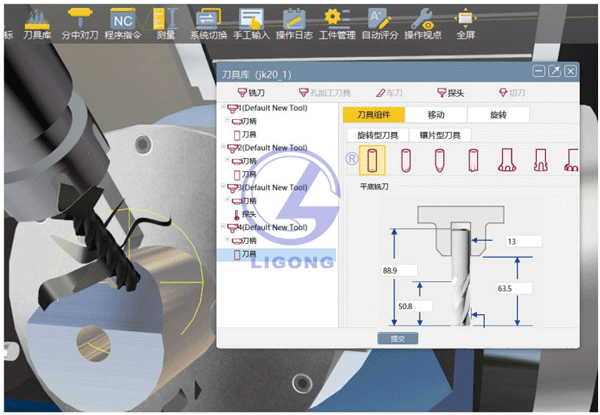This screenshot has width=600, height=415.
Task: Click the 系统切换 system switch icon
Action: coord(208,20)
